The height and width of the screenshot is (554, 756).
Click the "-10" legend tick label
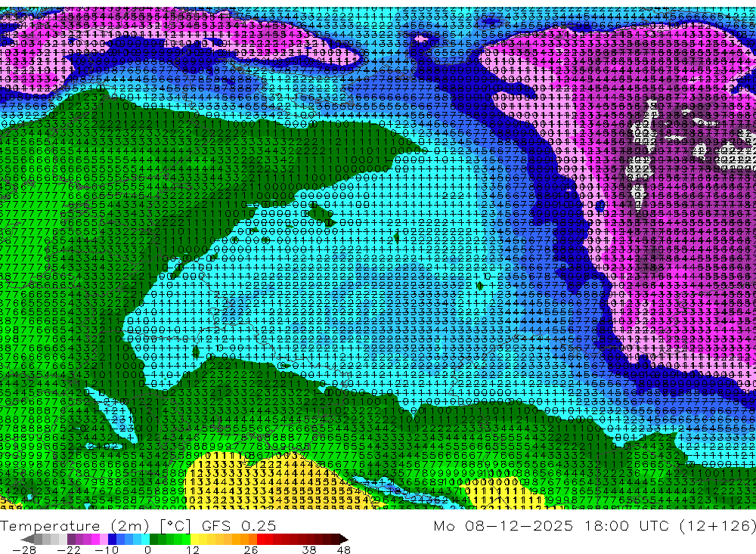[107, 550]
